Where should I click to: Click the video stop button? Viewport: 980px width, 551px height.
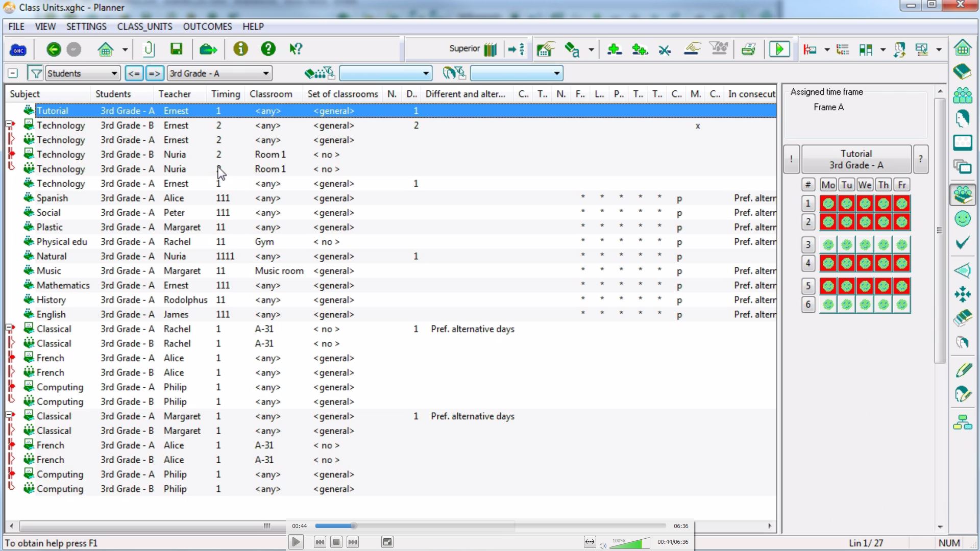336,542
